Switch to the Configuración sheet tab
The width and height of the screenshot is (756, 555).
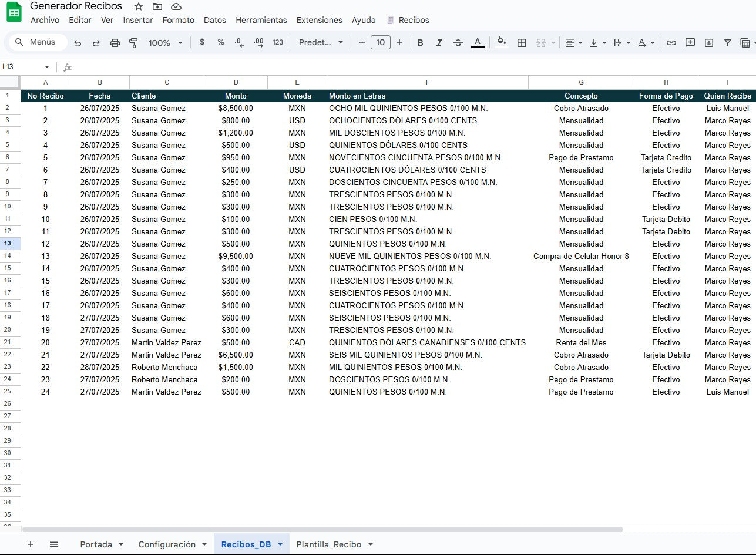point(167,544)
